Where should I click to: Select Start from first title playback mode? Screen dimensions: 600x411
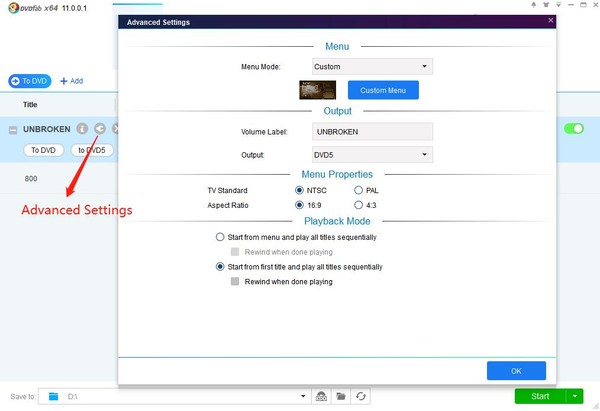[220, 267]
